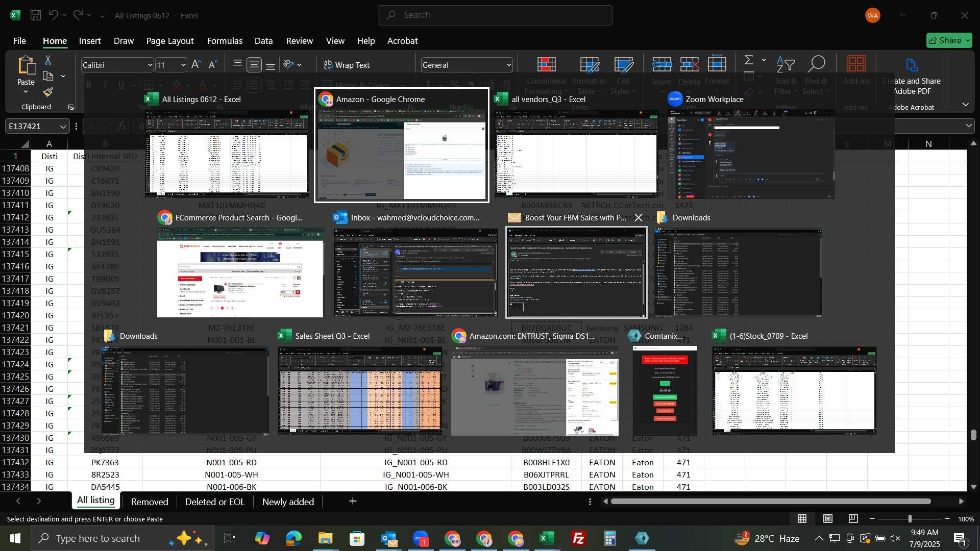The image size is (980, 551).
Task: Click Create and Share Adobe PDF icon
Action: (912, 65)
